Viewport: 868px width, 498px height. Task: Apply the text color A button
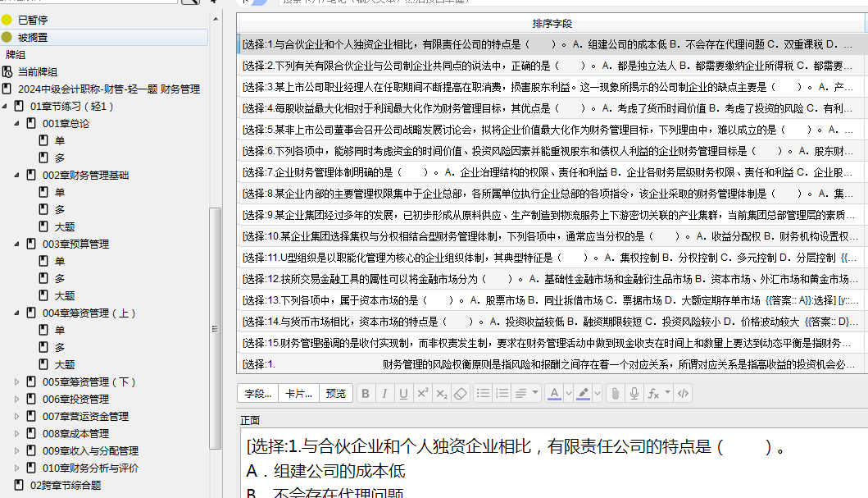point(554,393)
